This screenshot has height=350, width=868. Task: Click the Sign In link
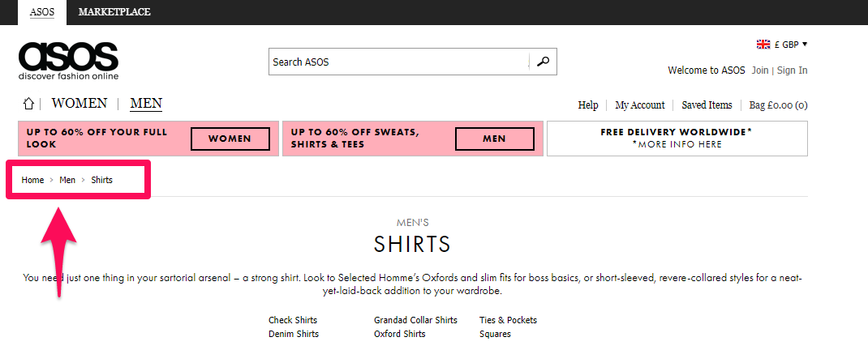[793, 70]
